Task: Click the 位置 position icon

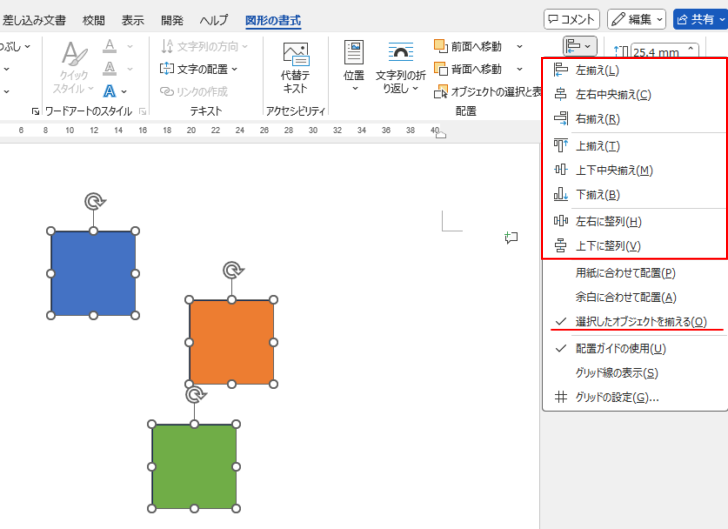Action: [354, 52]
